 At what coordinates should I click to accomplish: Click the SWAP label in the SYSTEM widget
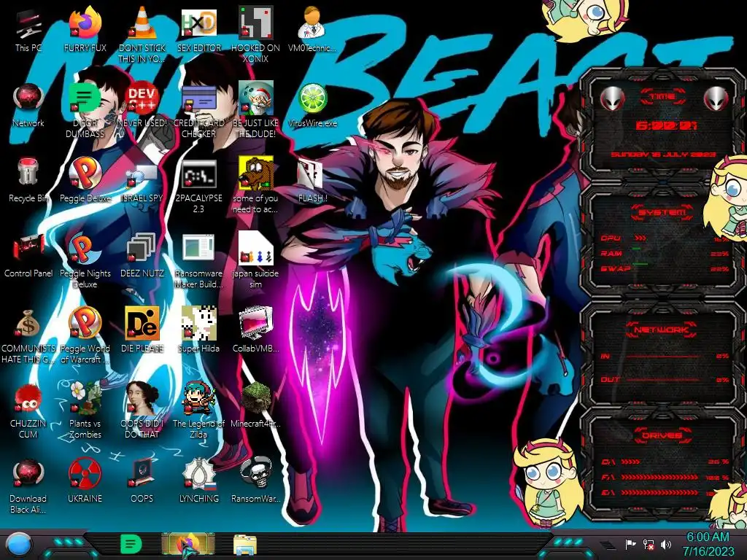(x=616, y=268)
